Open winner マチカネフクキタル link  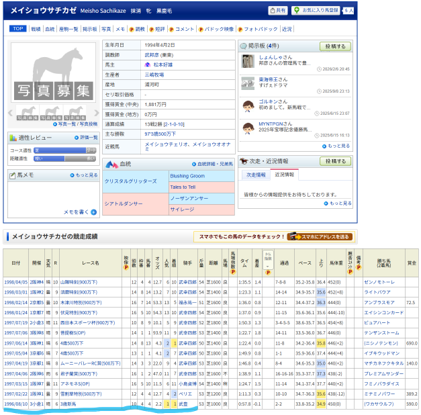pos(384,363)
